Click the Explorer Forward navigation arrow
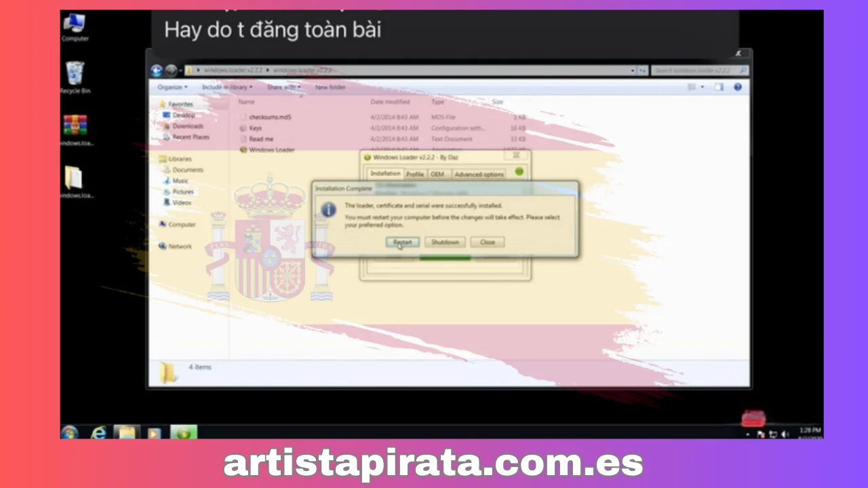This screenshot has height=488, width=868. pyautogui.click(x=171, y=70)
